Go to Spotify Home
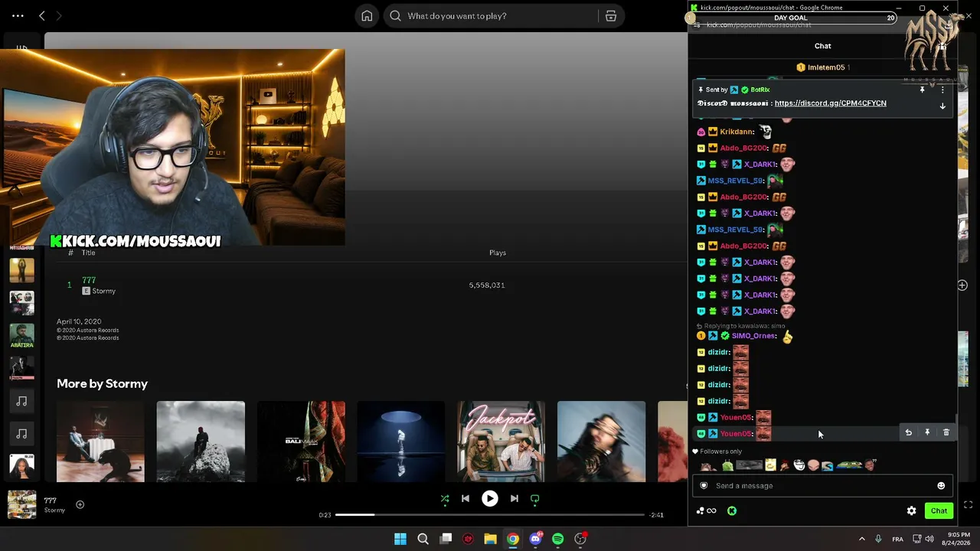 click(x=367, y=16)
